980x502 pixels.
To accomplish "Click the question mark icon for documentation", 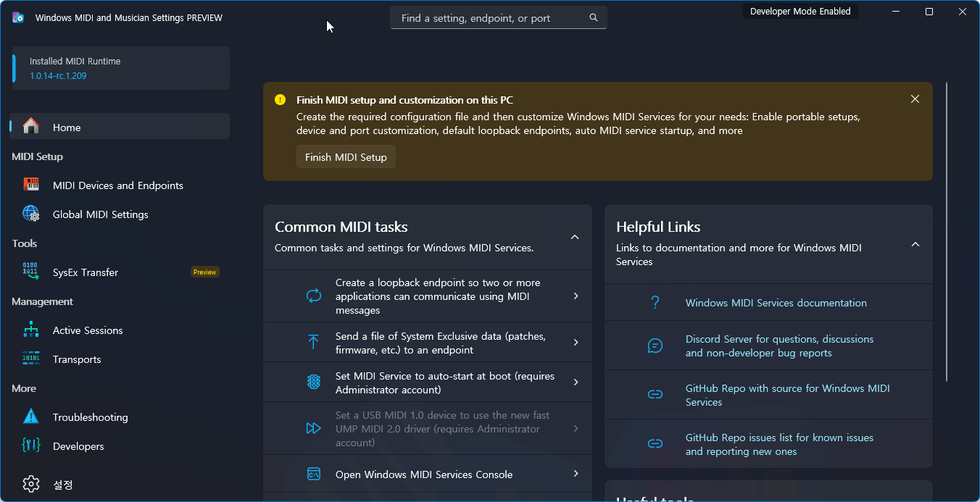I will pos(655,302).
